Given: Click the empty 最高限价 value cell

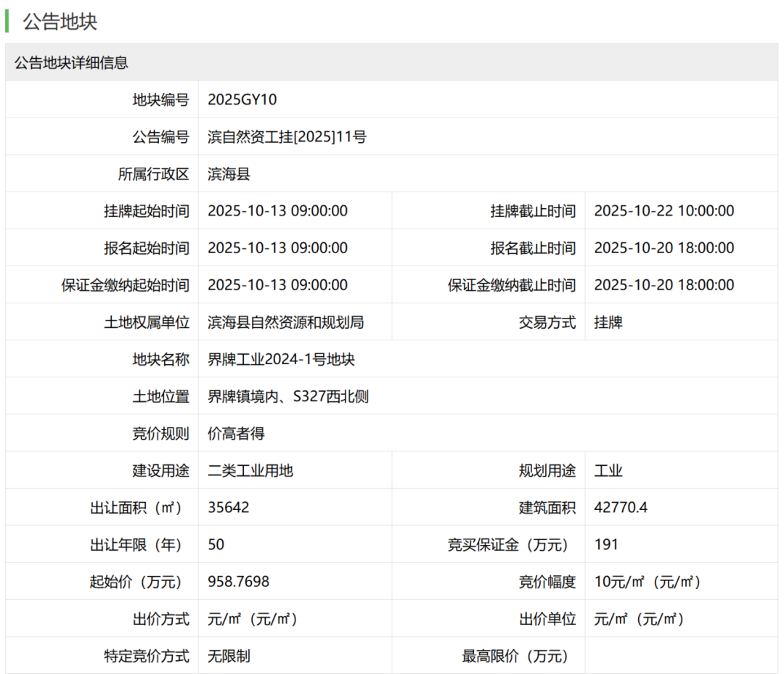Looking at the screenshot, I should (682, 656).
